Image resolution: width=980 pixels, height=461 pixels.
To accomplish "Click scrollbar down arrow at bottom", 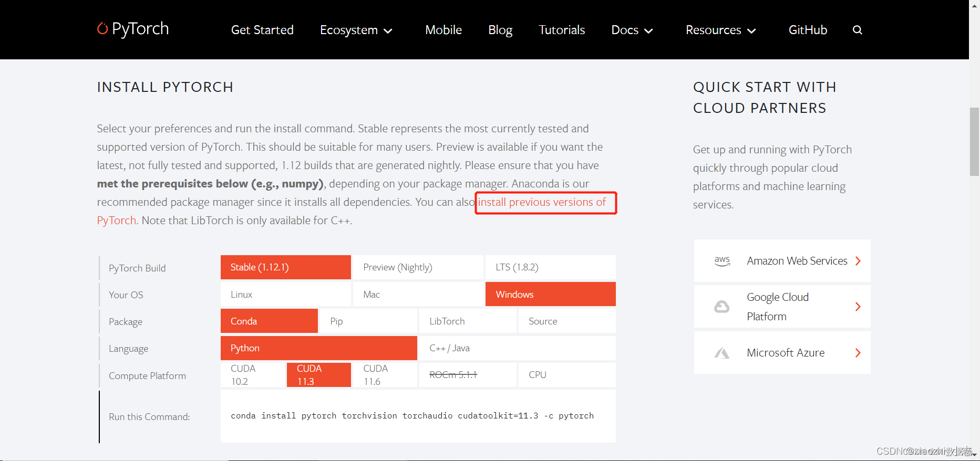I will (974, 455).
